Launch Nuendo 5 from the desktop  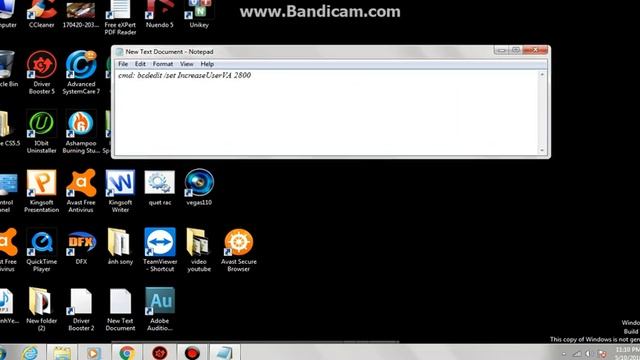click(160, 13)
